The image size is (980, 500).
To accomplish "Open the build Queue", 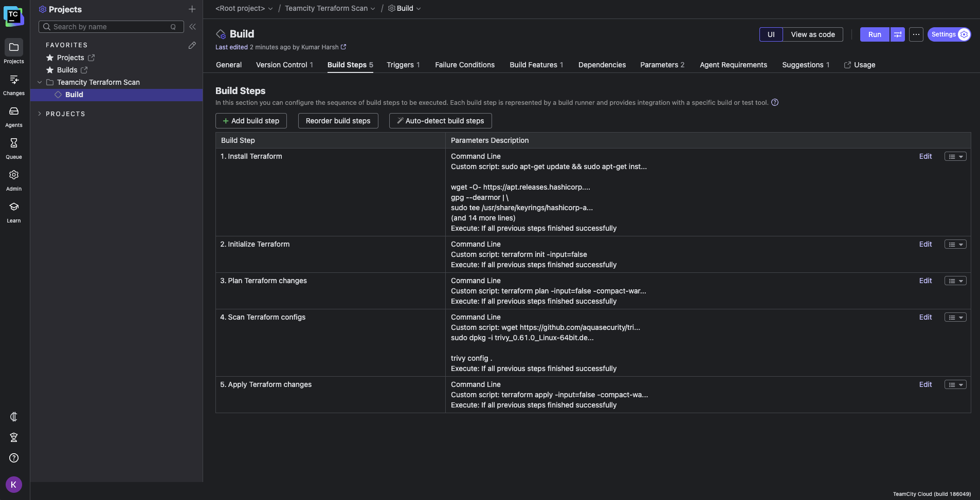I will [x=14, y=149].
